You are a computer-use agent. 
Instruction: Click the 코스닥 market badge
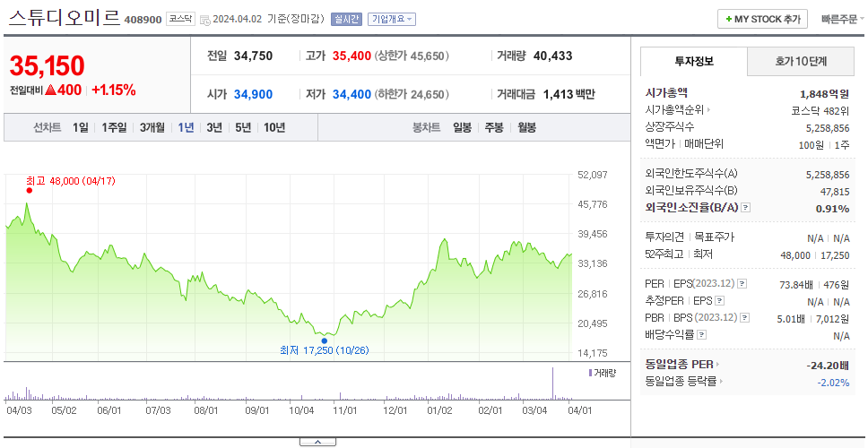pyautogui.click(x=180, y=20)
